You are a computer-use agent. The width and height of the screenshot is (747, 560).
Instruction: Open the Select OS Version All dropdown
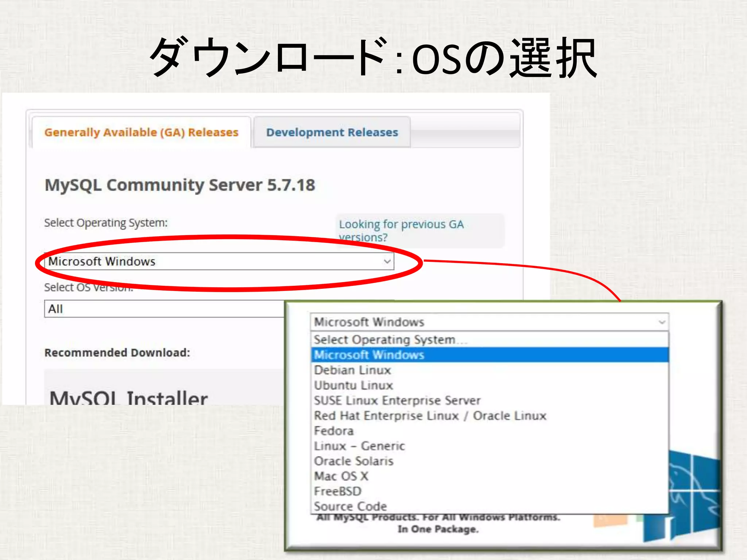point(164,309)
